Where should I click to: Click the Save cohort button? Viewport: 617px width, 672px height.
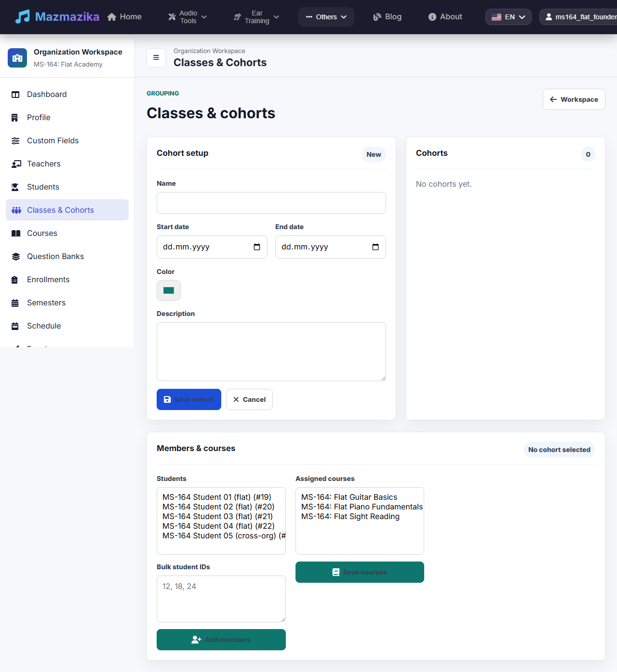click(x=189, y=399)
